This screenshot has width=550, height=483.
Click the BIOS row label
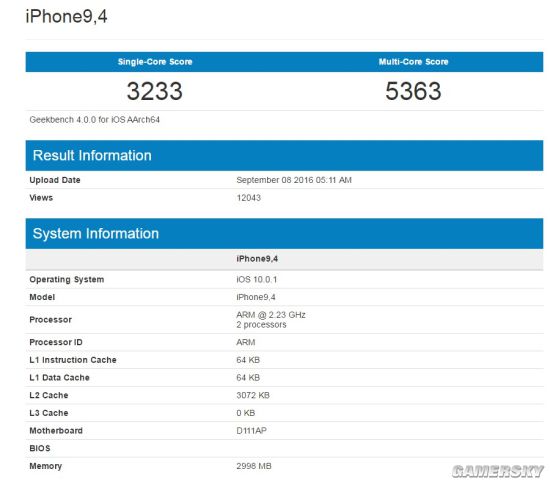pyautogui.click(x=40, y=448)
